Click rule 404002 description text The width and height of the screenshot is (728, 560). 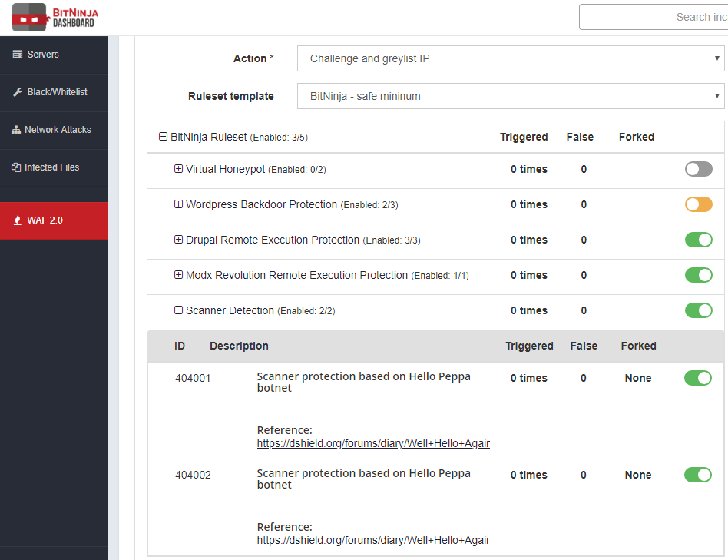(x=363, y=479)
